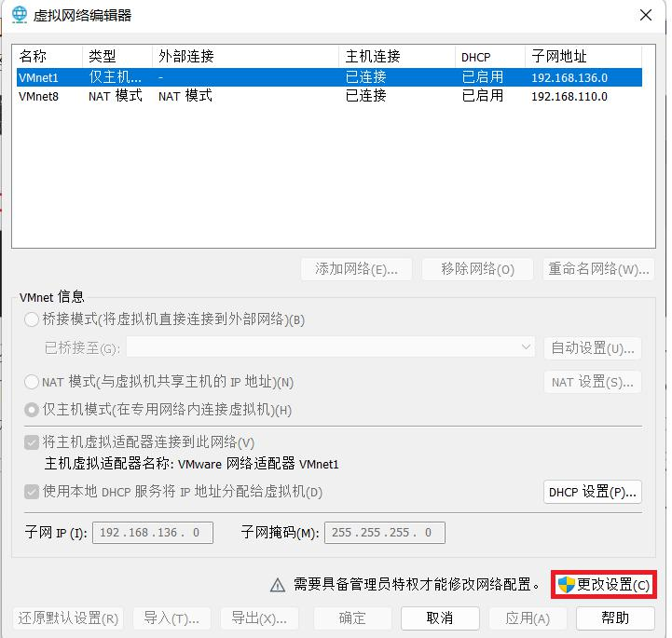The width and height of the screenshot is (672, 638).
Task: Click 添加网络(E)... button
Action: click(x=357, y=269)
